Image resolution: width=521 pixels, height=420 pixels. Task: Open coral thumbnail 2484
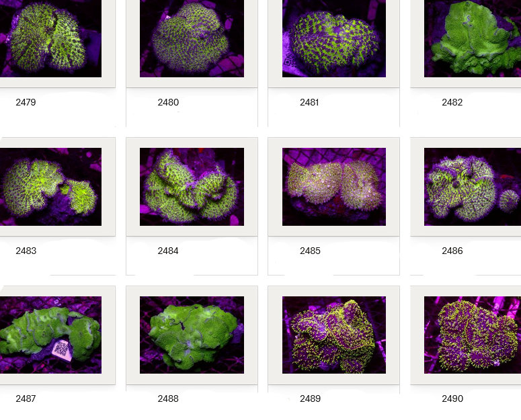pyautogui.click(x=192, y=187)
